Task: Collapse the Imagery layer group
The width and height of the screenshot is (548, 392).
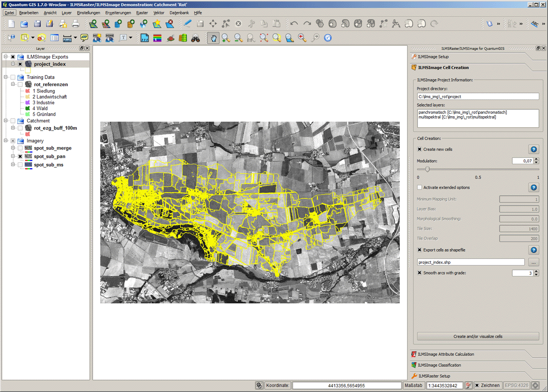Action: pos(6,141)
